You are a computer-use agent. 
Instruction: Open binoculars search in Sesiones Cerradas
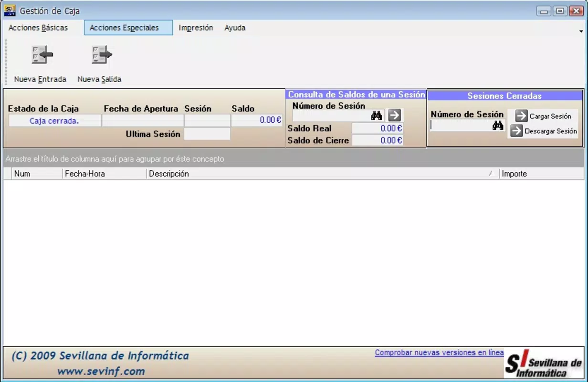(x=498, y=125)
